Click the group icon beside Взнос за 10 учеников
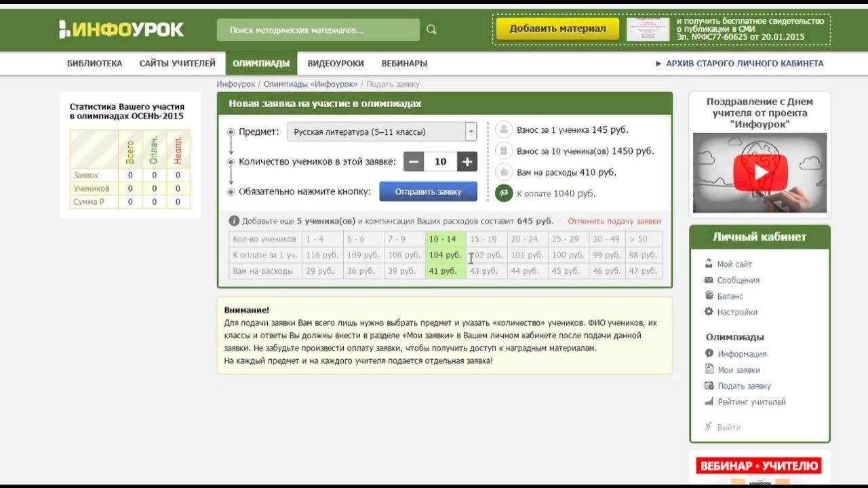 tap(504, 150)
